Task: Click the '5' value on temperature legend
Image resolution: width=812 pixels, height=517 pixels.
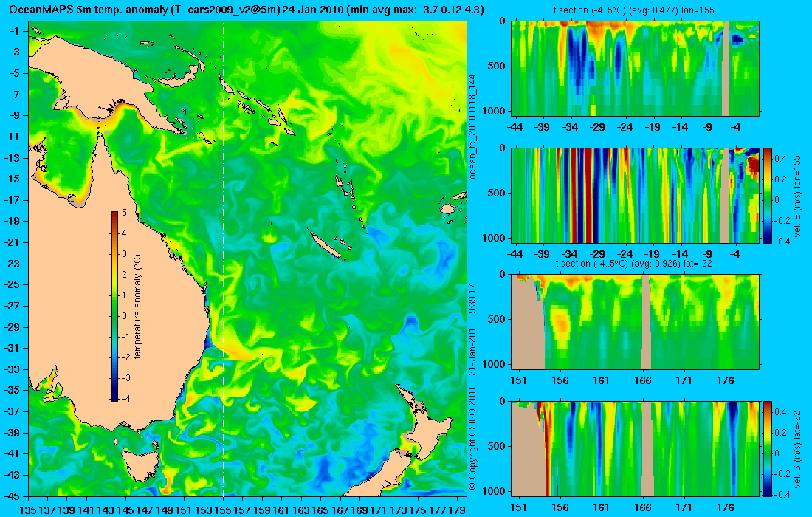Action: pos(124,213)
